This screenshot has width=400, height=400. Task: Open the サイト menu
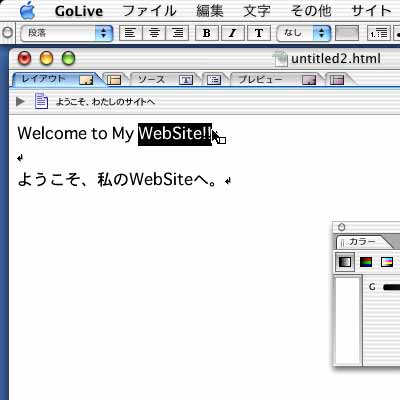point(372,11)
